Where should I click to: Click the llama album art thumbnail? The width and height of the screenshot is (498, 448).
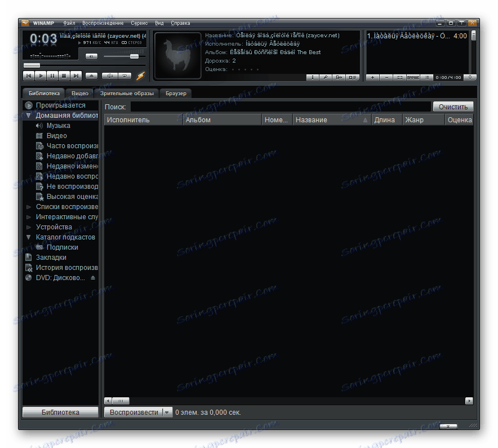(x=178, y=55)
